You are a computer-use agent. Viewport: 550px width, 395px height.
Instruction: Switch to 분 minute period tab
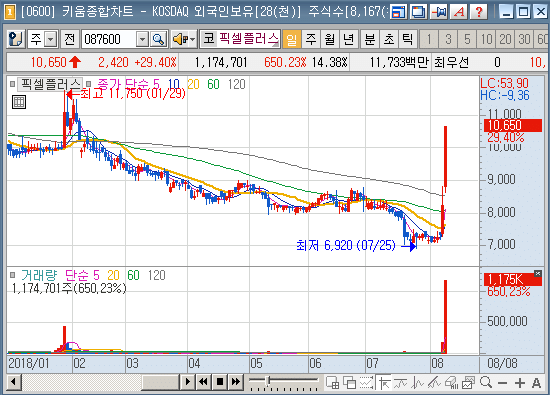370,39
